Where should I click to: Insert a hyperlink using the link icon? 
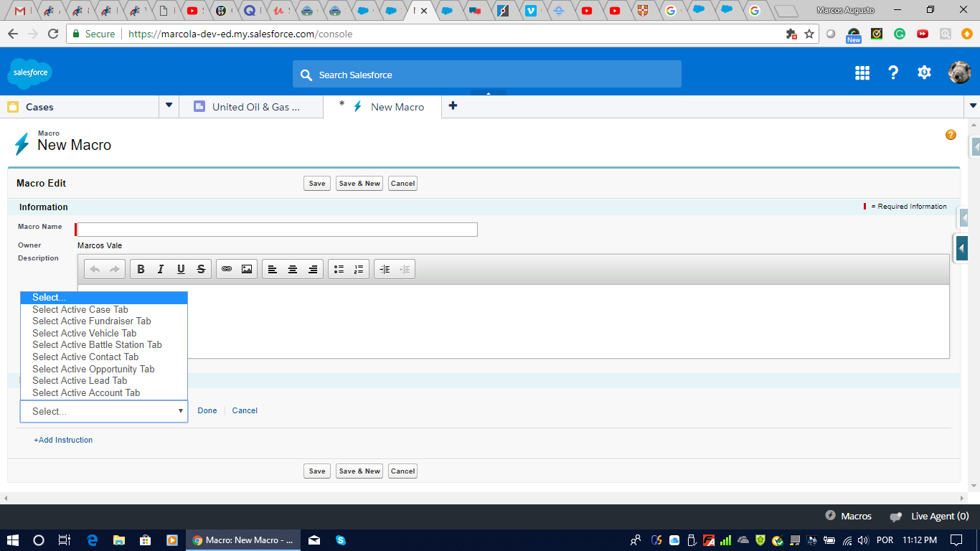point(227,269)
